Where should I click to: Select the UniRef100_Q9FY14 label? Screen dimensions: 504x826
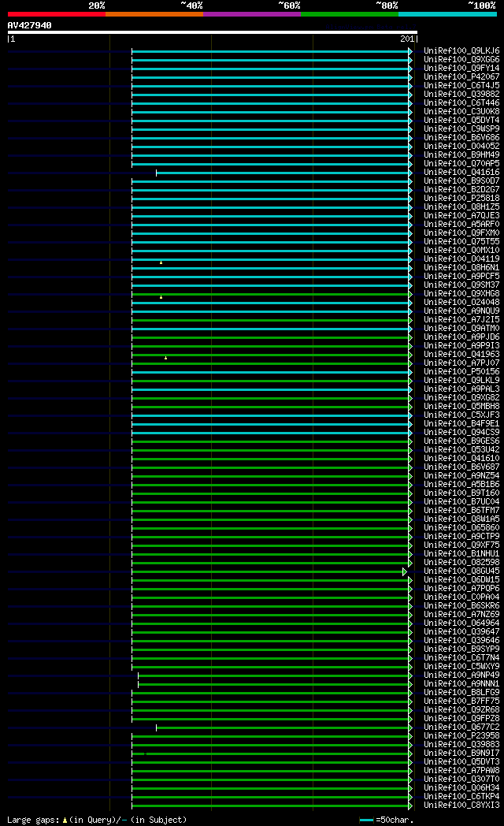461,69
